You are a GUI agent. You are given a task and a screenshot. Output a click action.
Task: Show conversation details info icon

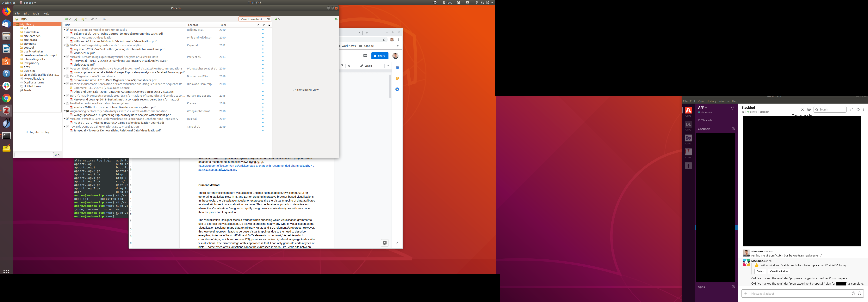(802, 109)
